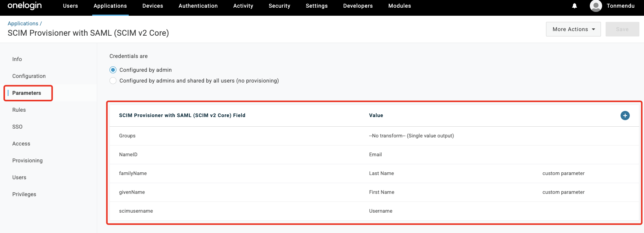
Task: Switch to the Provisioning sidebar tab
Action: tap(27, 160)
